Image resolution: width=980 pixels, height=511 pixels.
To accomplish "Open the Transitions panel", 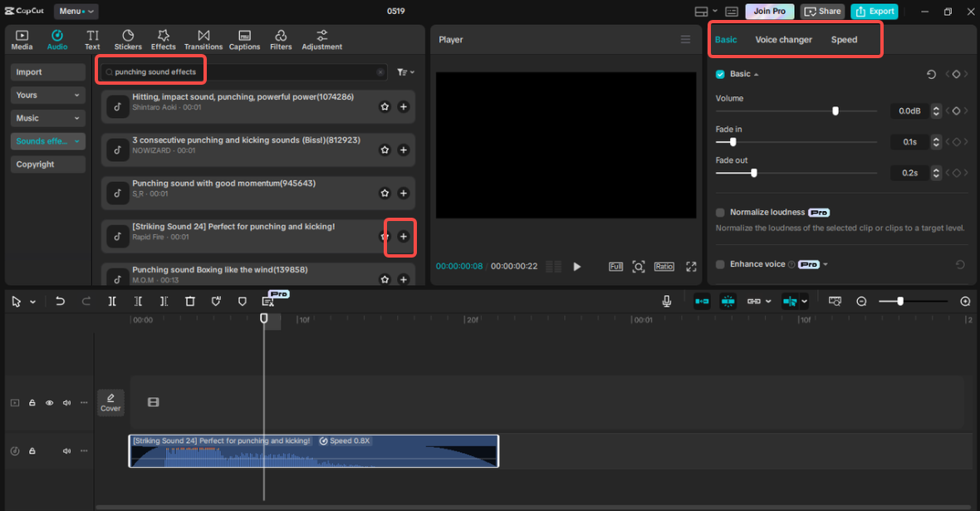I will [203, 38].
